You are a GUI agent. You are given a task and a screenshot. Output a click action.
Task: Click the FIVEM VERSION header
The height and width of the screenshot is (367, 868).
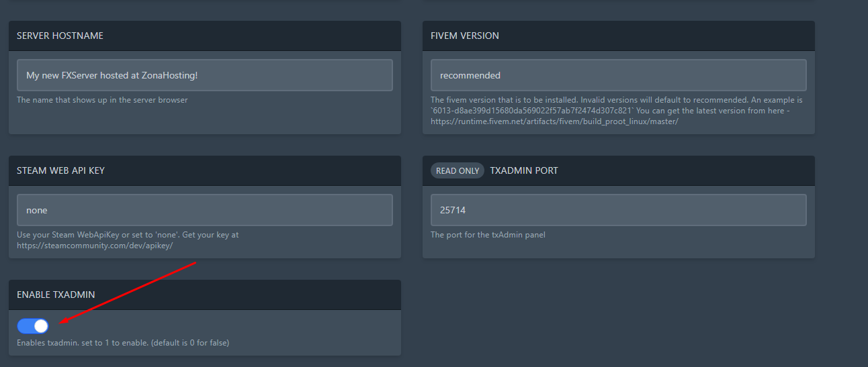coord(465,36)
